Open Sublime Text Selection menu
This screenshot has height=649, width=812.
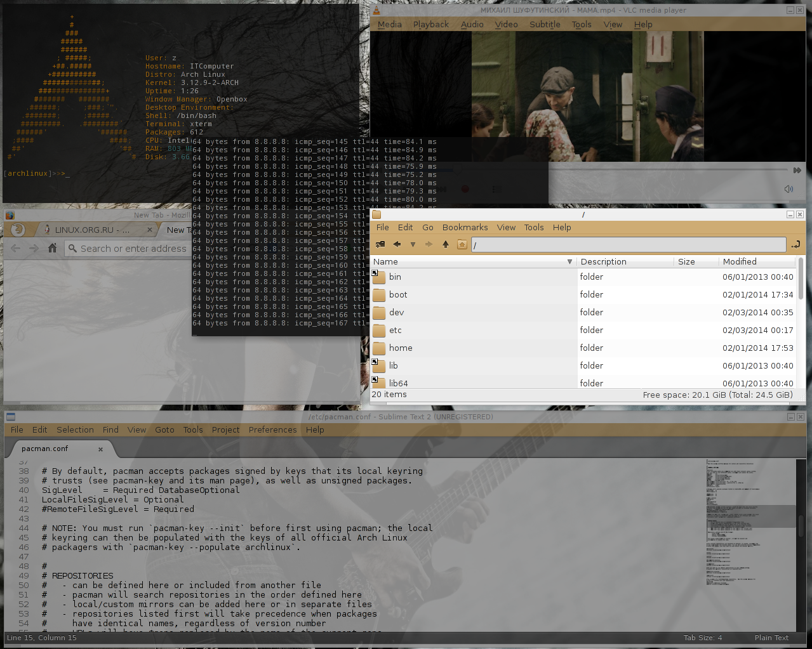75,429
